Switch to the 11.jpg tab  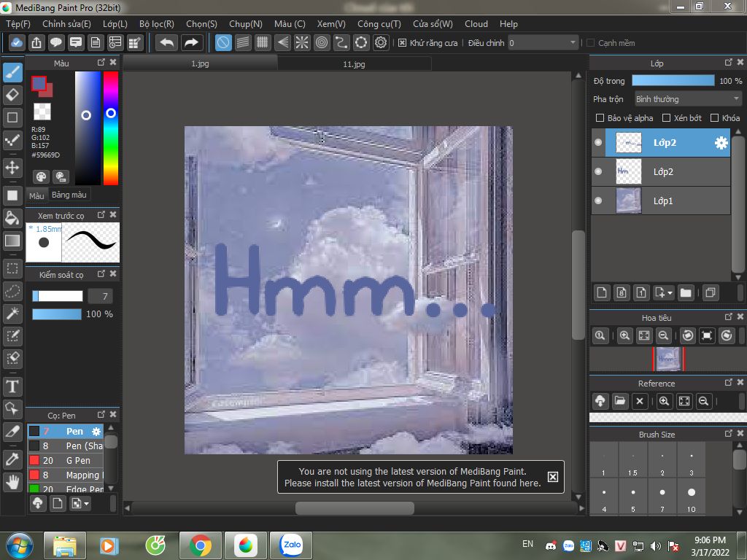coord(354,63)
